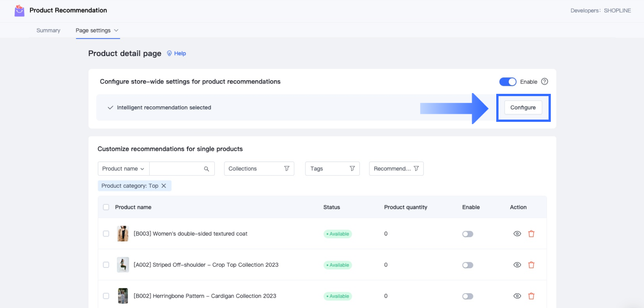Click the Configure button

(523, 107)
